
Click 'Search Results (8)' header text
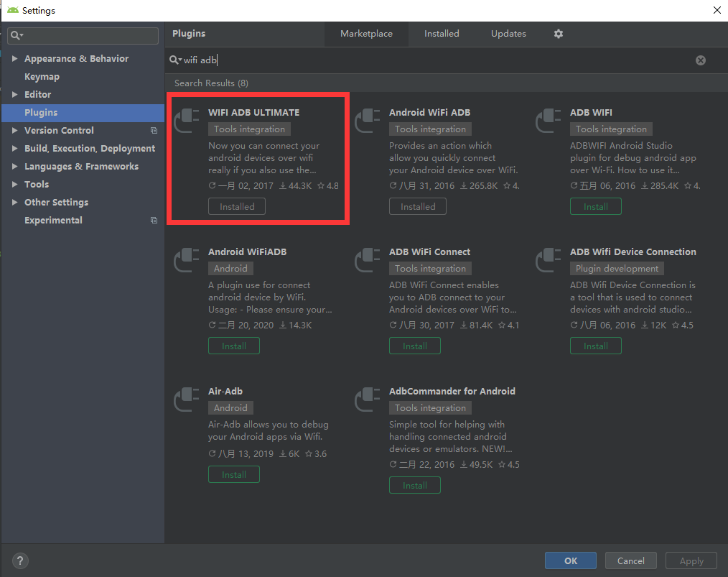click(x=211, y=83)
